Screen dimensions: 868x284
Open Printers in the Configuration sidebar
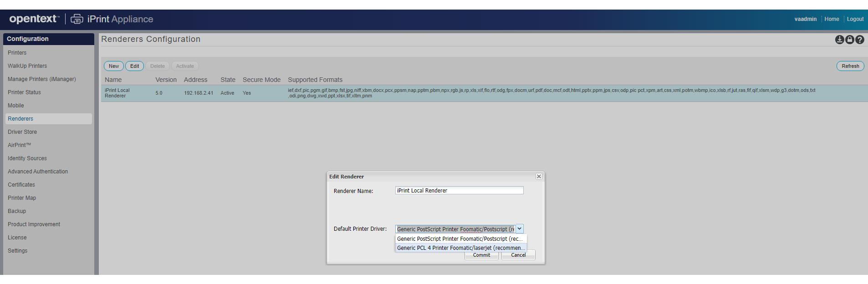pos(17,53)
